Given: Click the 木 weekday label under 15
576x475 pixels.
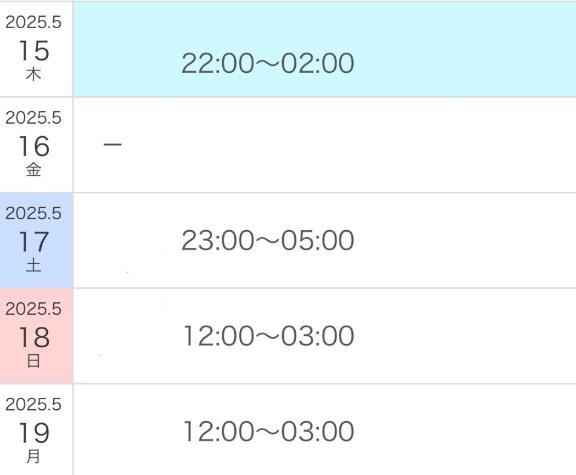Looking at the screenshot, I should 33,75.
